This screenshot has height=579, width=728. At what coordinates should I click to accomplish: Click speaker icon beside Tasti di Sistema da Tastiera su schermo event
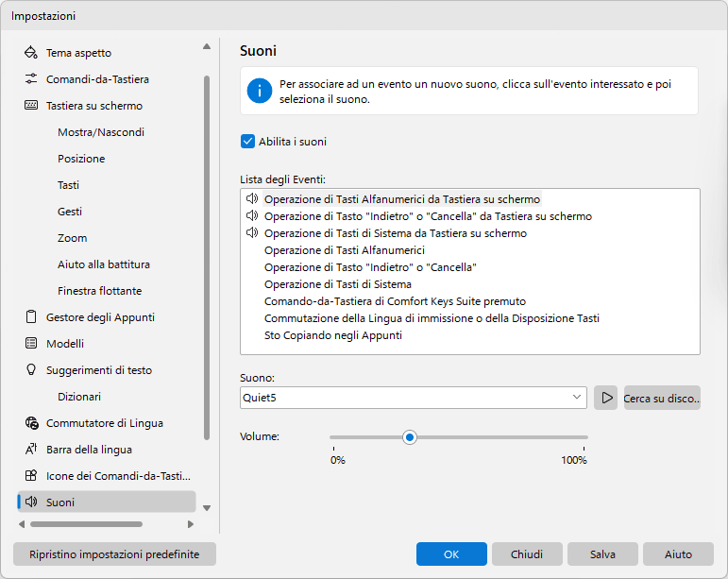click(252, 232)
